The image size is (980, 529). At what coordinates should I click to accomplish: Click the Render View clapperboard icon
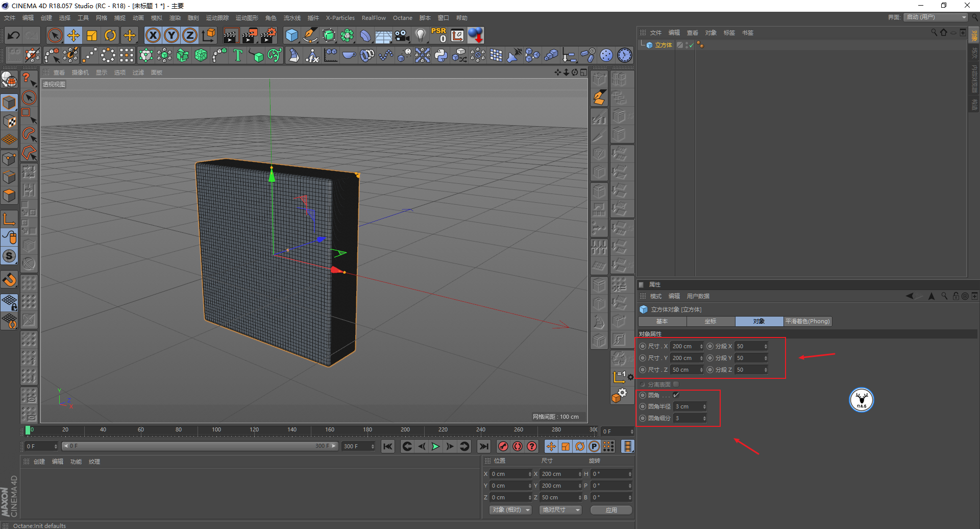231,35
